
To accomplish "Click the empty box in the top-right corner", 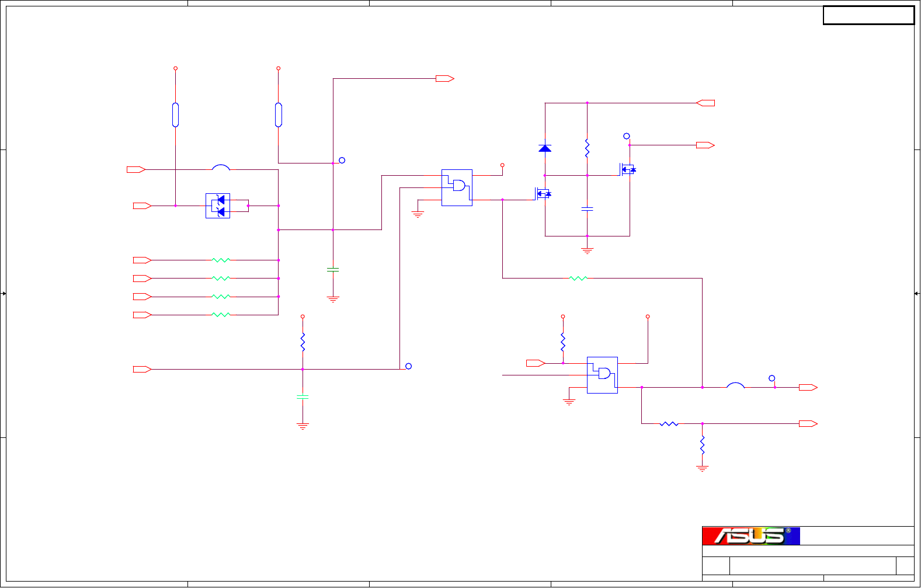I will pyautogui.click(x=869, y=16).
